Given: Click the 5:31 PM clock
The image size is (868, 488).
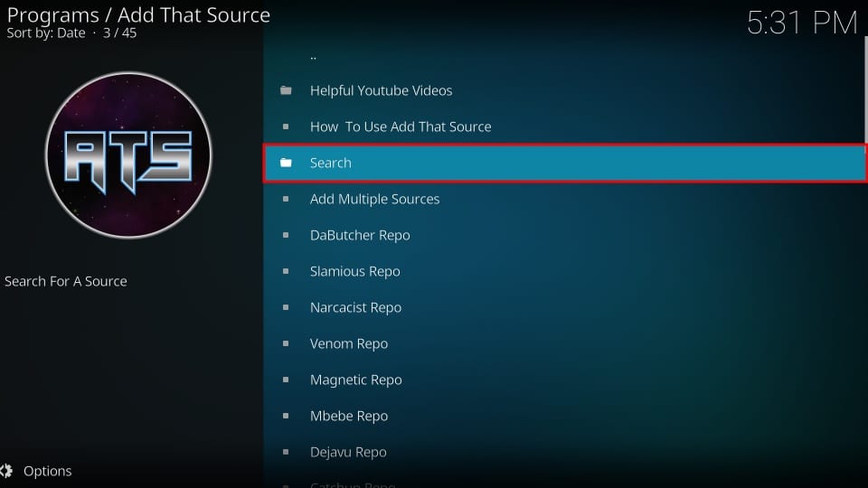Looking at the screenshot, I should pyautogui.click(x=802, y=23).
